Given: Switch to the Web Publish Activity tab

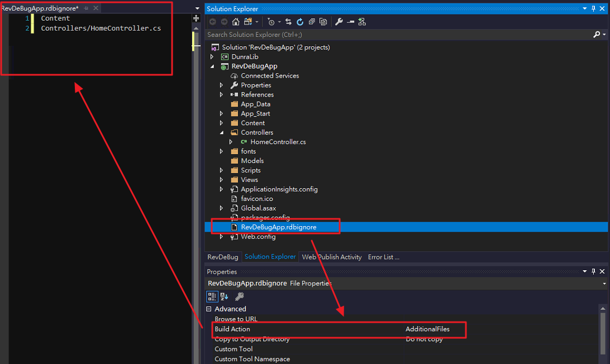Looking at the screenshot, I should pos(332,257).
